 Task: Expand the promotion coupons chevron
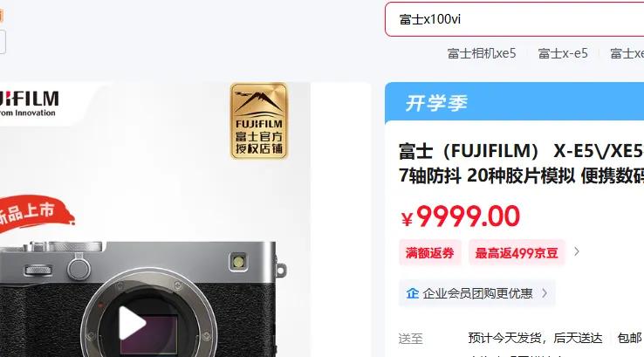pos(577,252)
